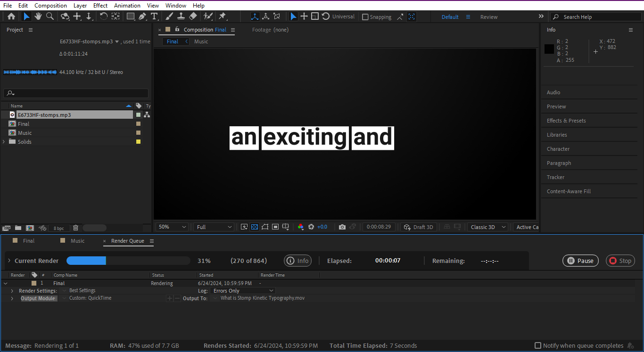This screenshot has width=644, height=352.
Task: Delete selected project item with trash icon
Action: [x=75, y=228]
